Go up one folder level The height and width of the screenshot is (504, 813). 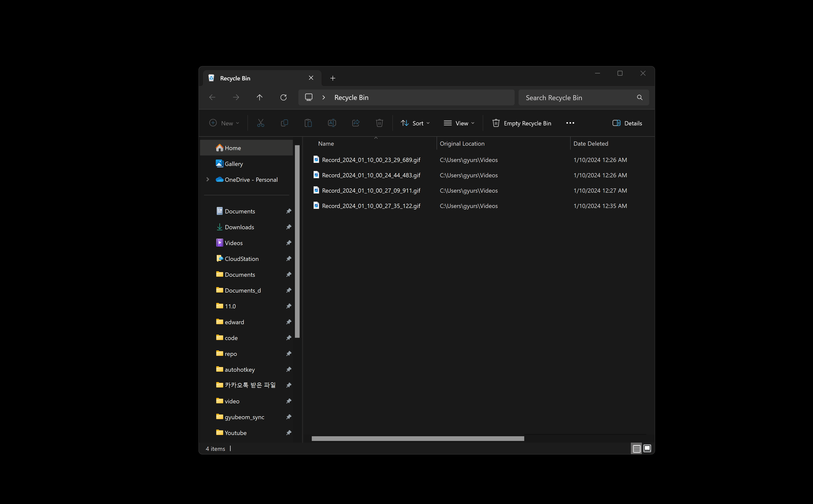click(260, 97)
